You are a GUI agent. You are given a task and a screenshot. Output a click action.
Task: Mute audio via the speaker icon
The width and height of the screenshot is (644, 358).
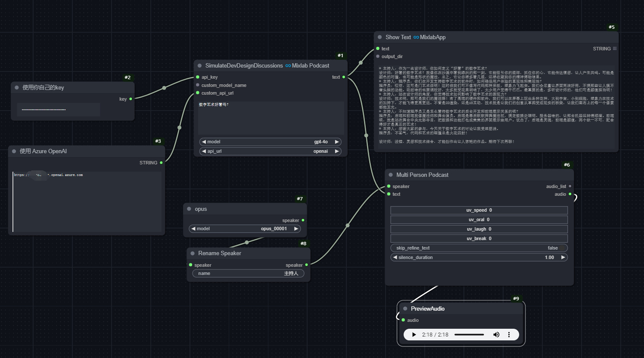point(496,334)
